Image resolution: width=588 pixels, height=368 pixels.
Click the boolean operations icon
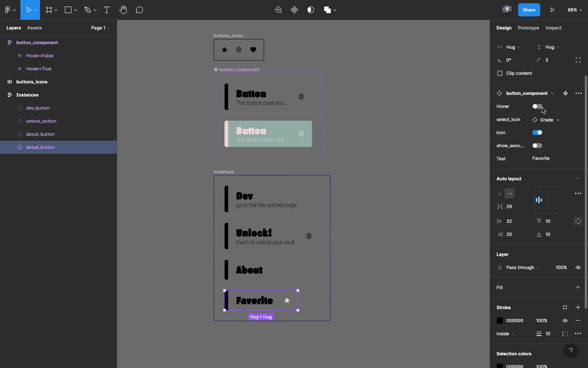(327, 10)
